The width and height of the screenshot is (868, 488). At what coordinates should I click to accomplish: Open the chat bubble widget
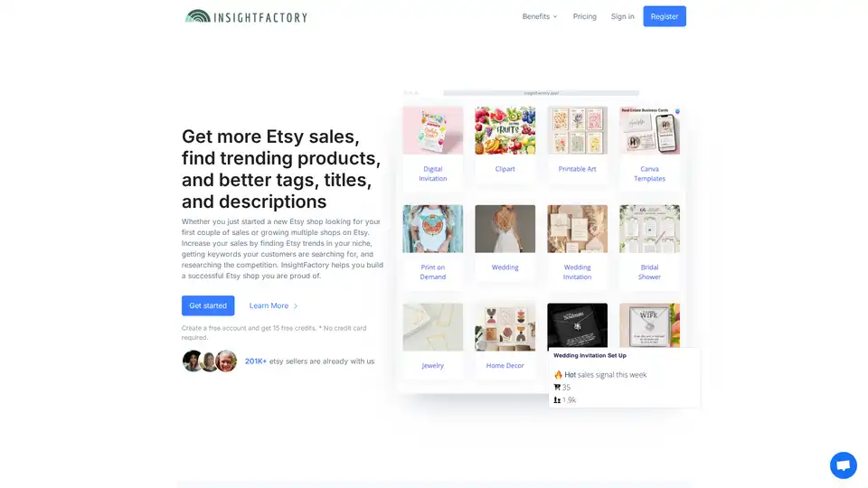pyautogui.click(x=843, y=465)
